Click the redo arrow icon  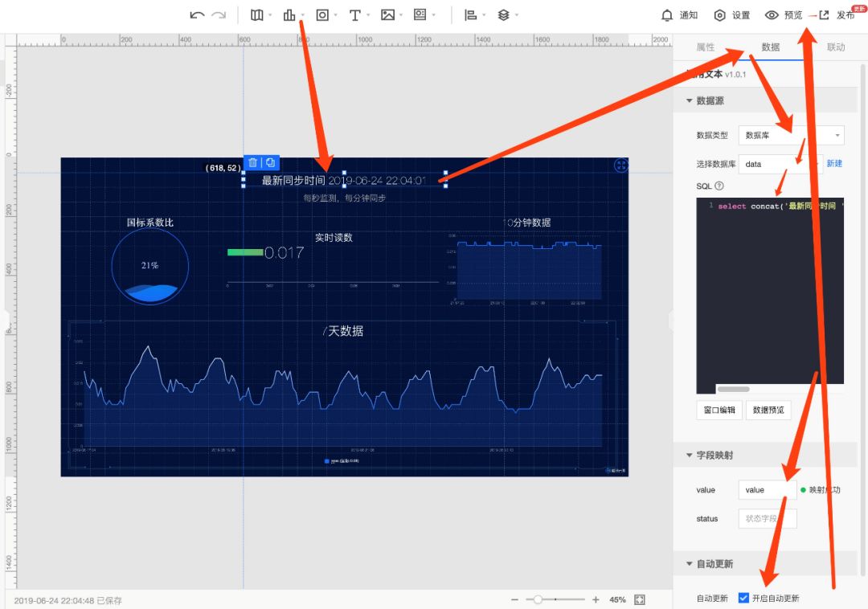219,15
